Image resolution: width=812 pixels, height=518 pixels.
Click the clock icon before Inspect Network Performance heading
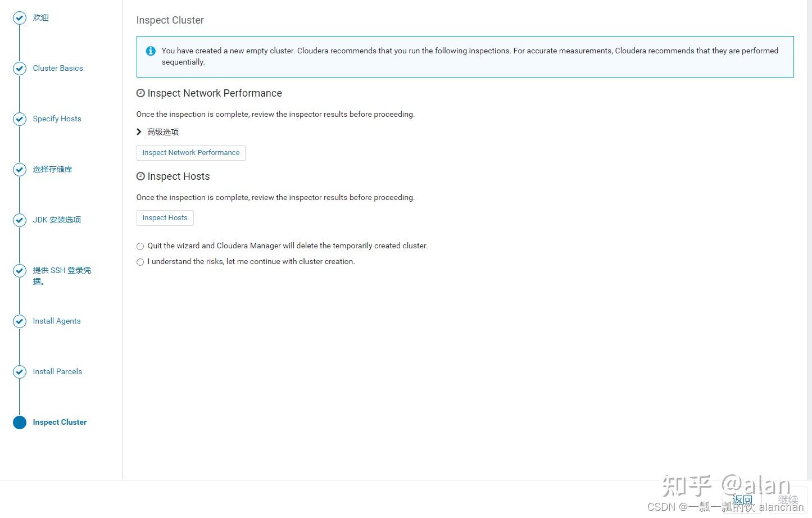[140, 93]
